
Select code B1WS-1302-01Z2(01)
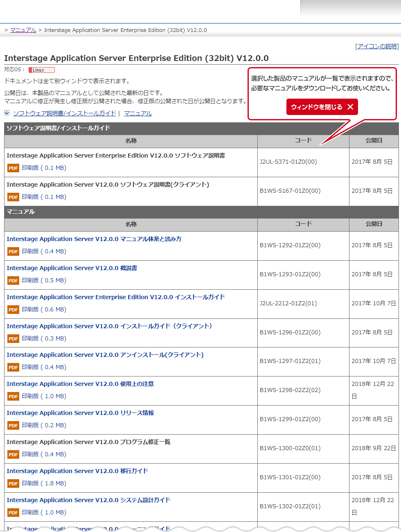click(x=290, y=506)
